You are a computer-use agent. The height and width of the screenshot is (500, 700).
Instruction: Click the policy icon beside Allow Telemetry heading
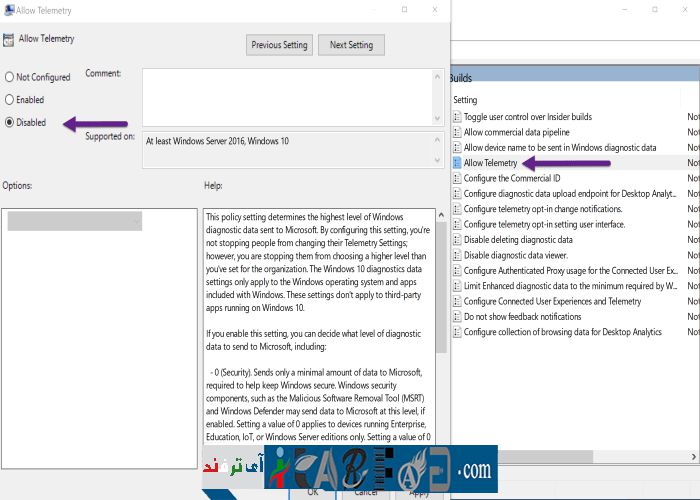click(9, 40)
